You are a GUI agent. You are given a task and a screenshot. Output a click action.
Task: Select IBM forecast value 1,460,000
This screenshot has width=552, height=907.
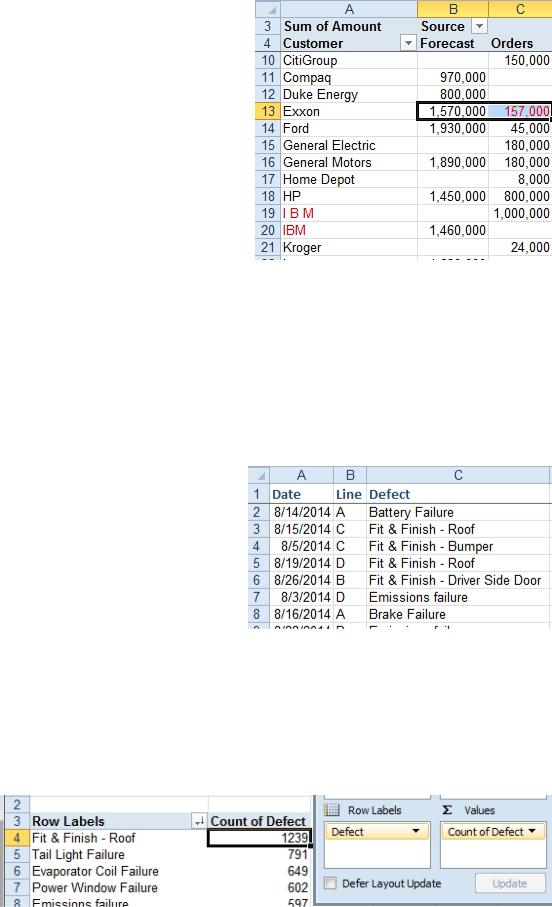coord(452,230)
